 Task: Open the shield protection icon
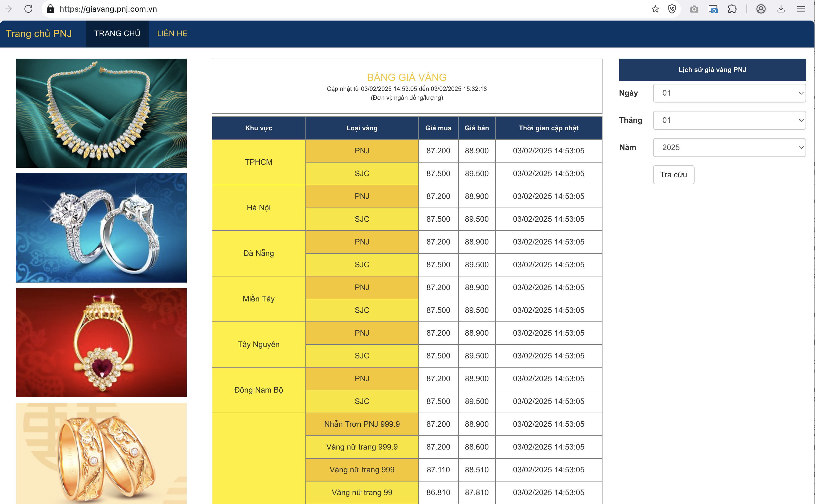pyautogui.click(x=672, y=9)
